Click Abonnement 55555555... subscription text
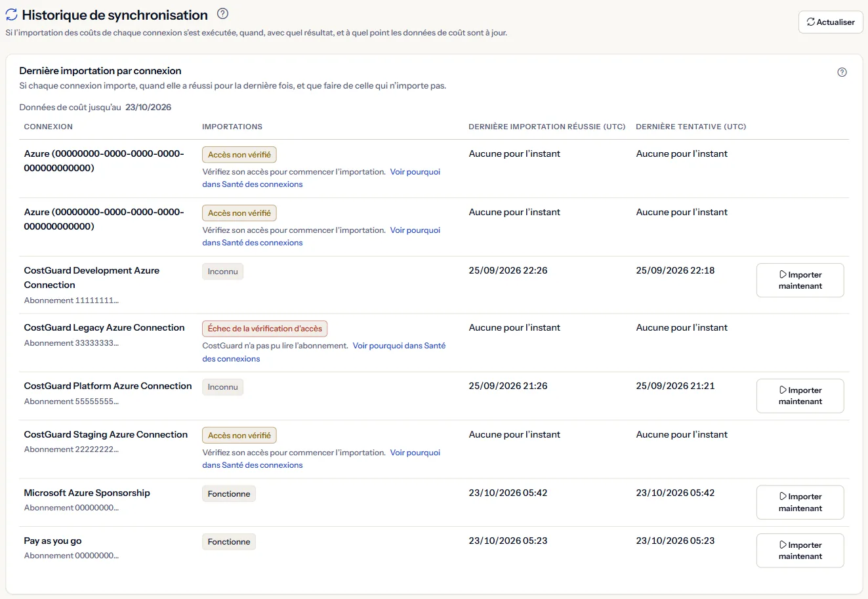 tap(72, 402)
